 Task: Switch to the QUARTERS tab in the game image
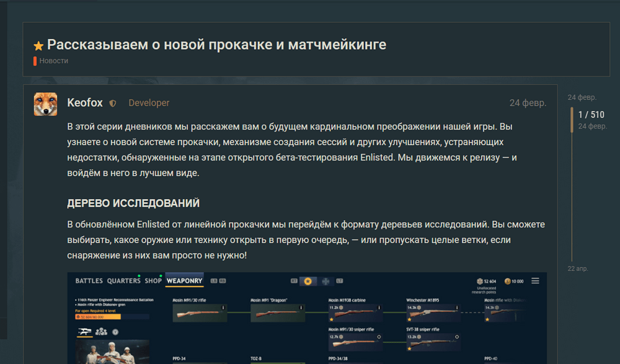[124, 281]
